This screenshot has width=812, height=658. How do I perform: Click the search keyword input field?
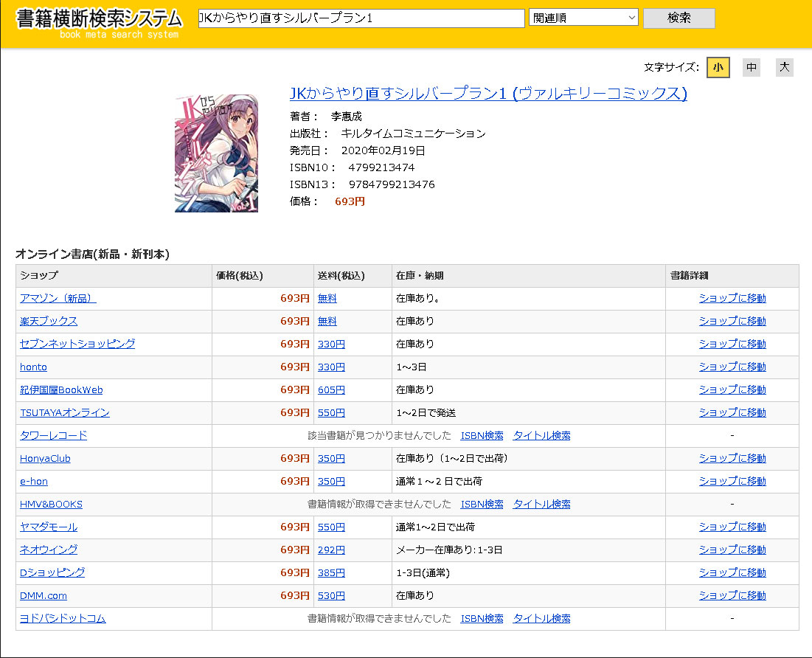click(x=361, y=18)
